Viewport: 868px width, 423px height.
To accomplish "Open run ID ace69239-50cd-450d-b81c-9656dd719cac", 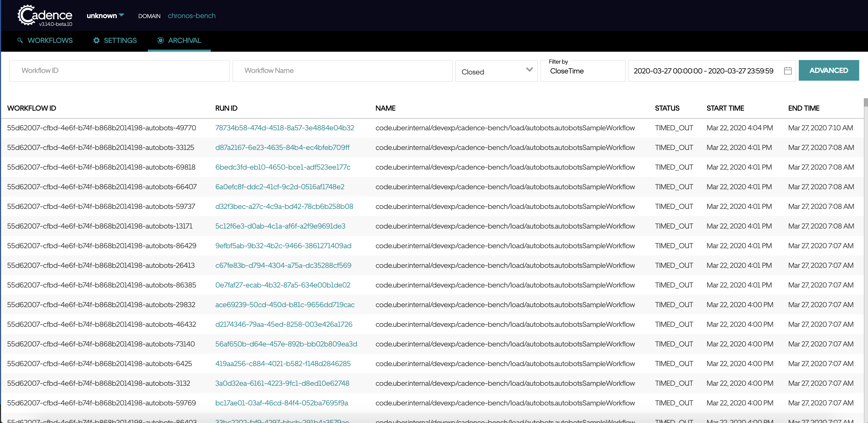I will 285,305.
